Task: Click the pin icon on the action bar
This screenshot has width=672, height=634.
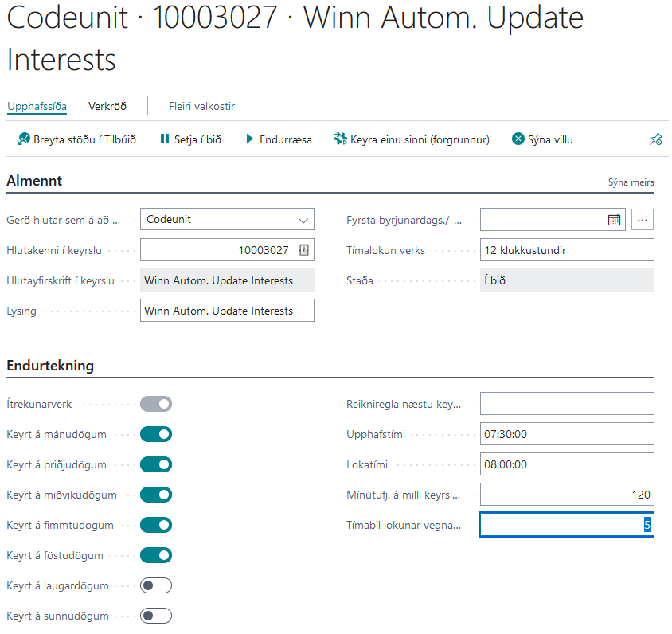Action: 655,139
